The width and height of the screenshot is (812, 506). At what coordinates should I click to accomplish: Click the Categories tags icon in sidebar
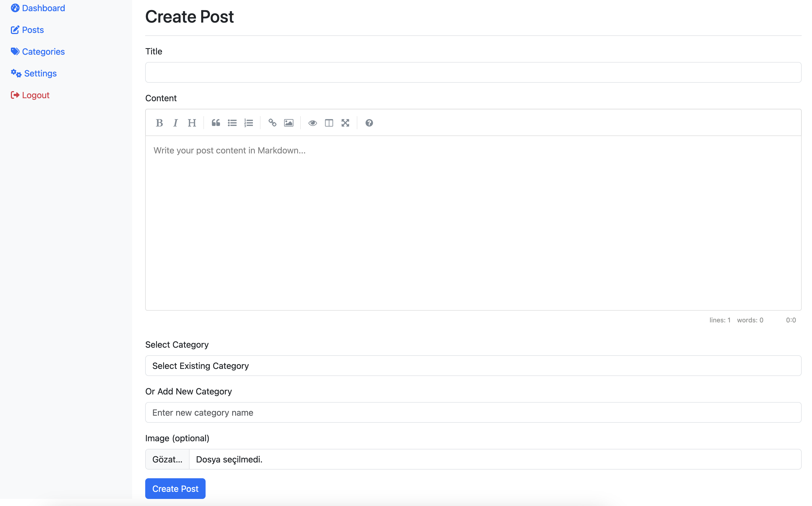click(15, 51)
